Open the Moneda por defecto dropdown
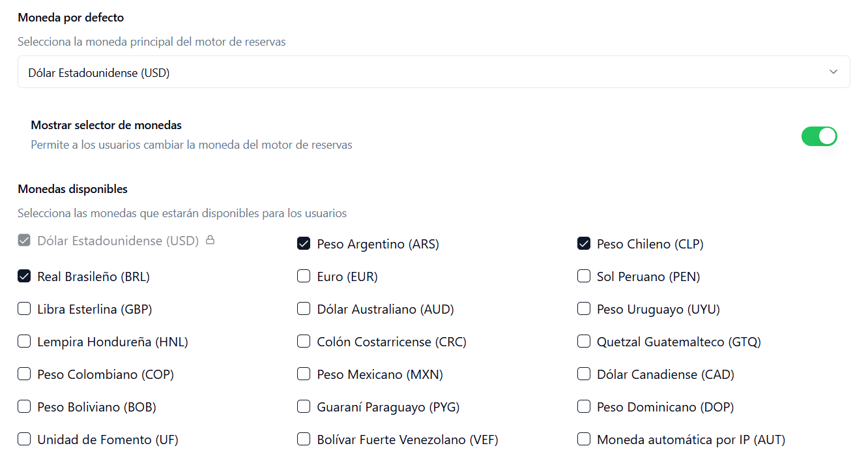The image size is (868, 463). click(x=434, y=71)
